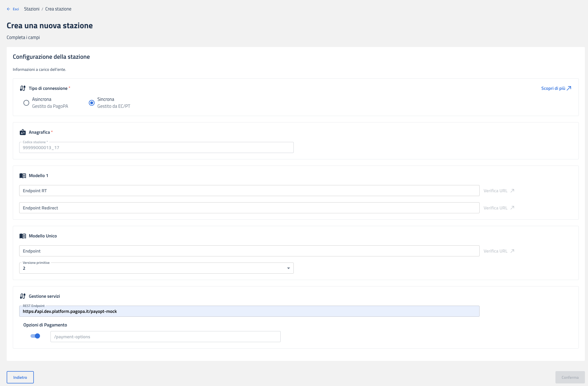Screen dimensions: 588x386
Task: Click the Crea stazione breadcrumb item
Action: point(58,9)
